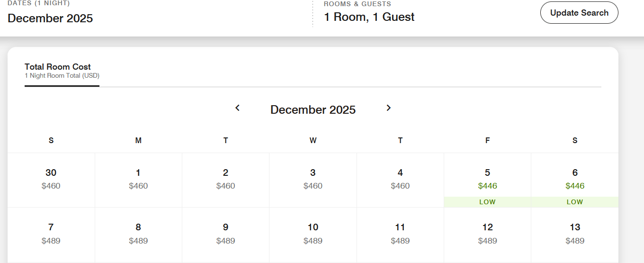Choose December 9 on the calendar
Viewport: 644px width, 263px height.
point(225,234)
